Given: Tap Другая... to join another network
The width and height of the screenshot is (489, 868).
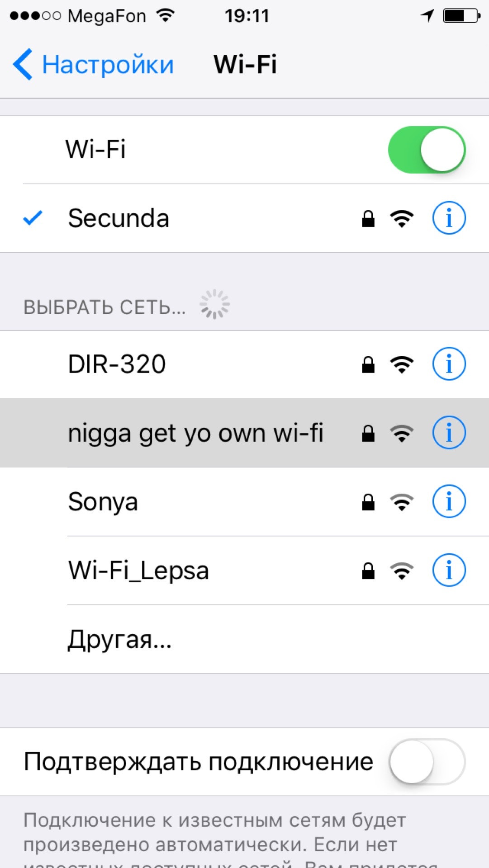Looking at the screenshot, I should (x=244, y=639).
